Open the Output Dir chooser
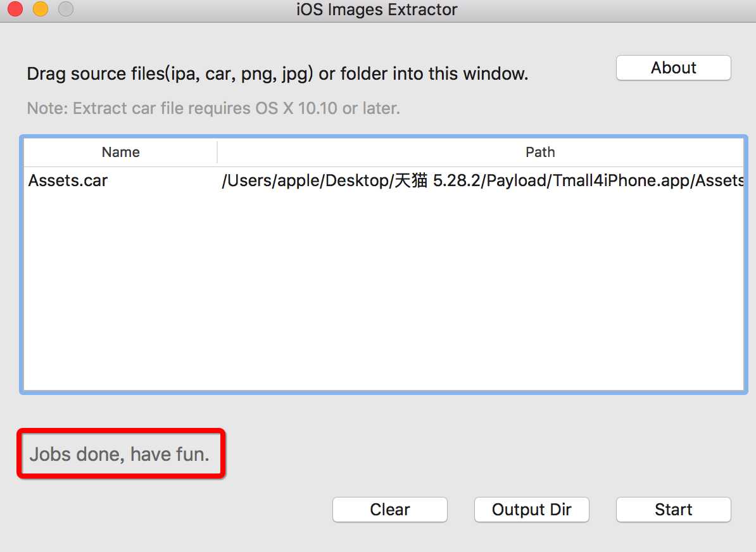The width and height of the screenshot is (756, 552). 531,510
